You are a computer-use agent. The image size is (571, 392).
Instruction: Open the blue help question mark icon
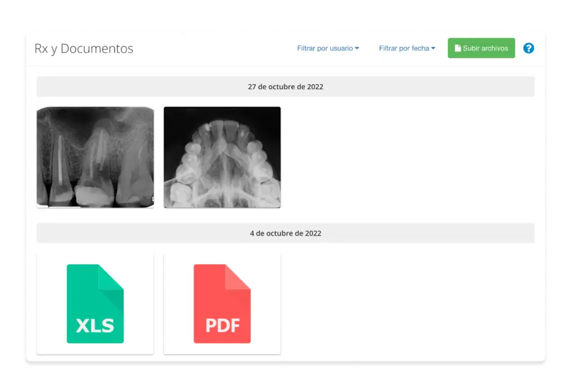[528, 48]
